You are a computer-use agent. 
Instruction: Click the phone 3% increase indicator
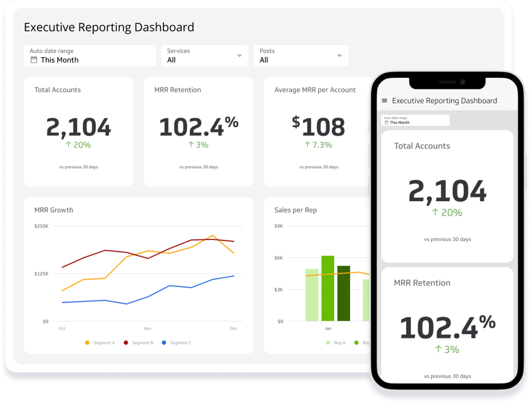click(447, 350)
